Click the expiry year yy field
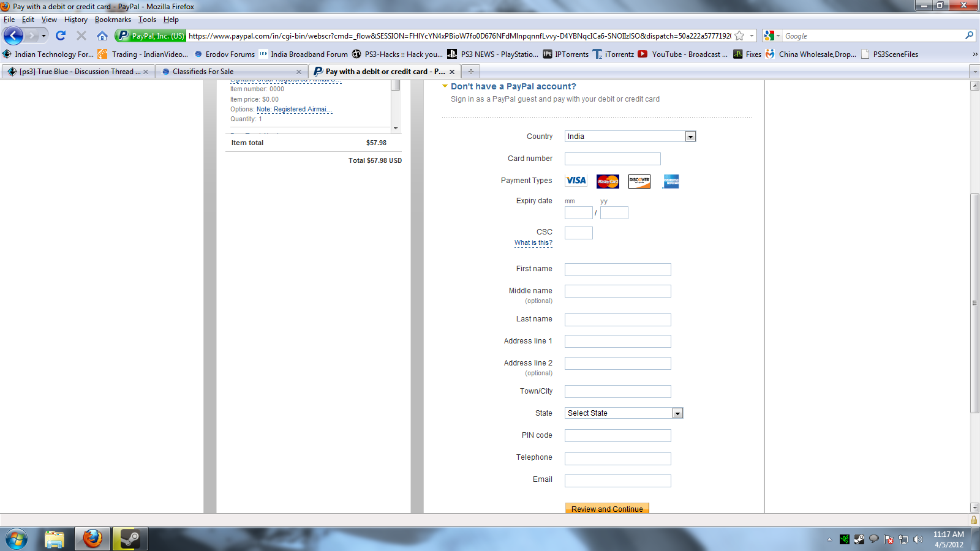This screenshot has width=980, height=551. [x=614, y=213]
